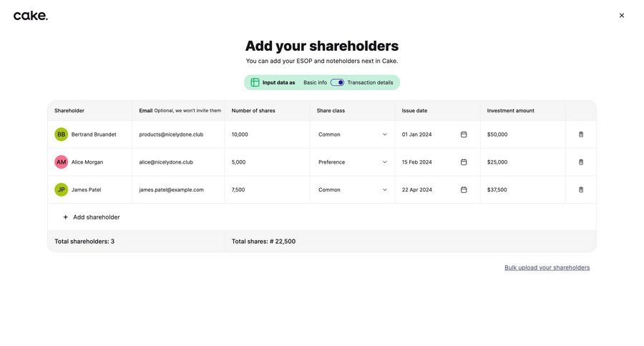Click the green table icon near Input data
This screenshot has height=346, width=644.
pyautogui.click(x=255, y=83)
